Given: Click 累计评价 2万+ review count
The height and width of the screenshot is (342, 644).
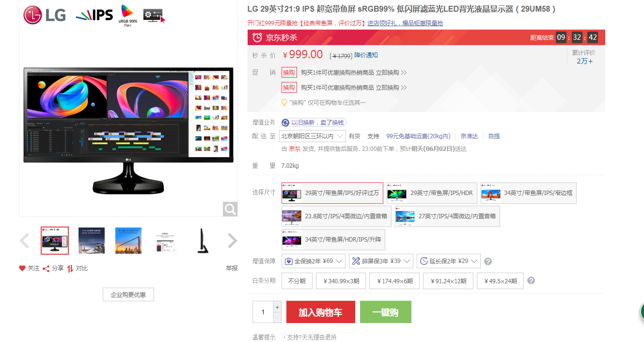Looking at the screenshot, I should 584,57.
